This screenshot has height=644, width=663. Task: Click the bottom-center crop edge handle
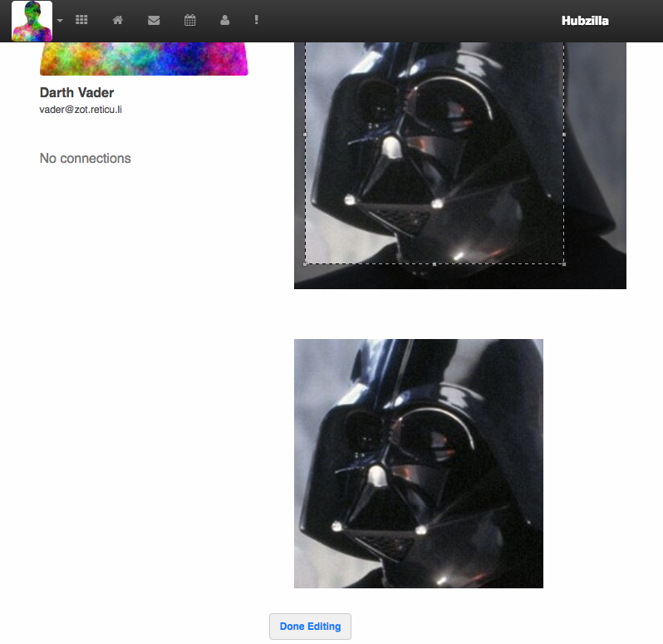(435, 264)
